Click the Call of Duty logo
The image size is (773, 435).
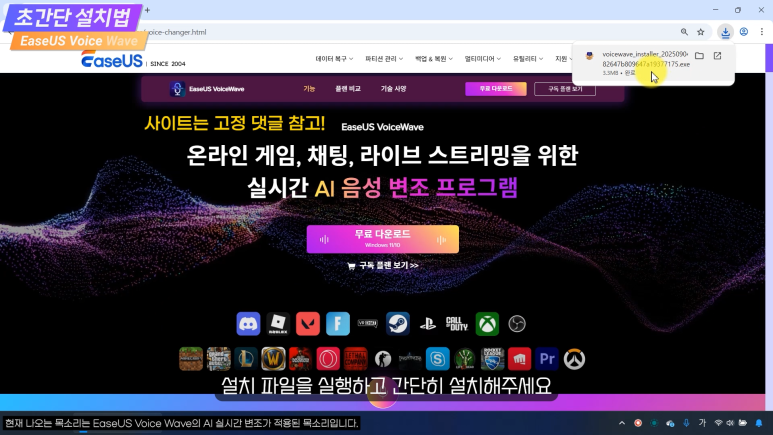click(457, 324)
